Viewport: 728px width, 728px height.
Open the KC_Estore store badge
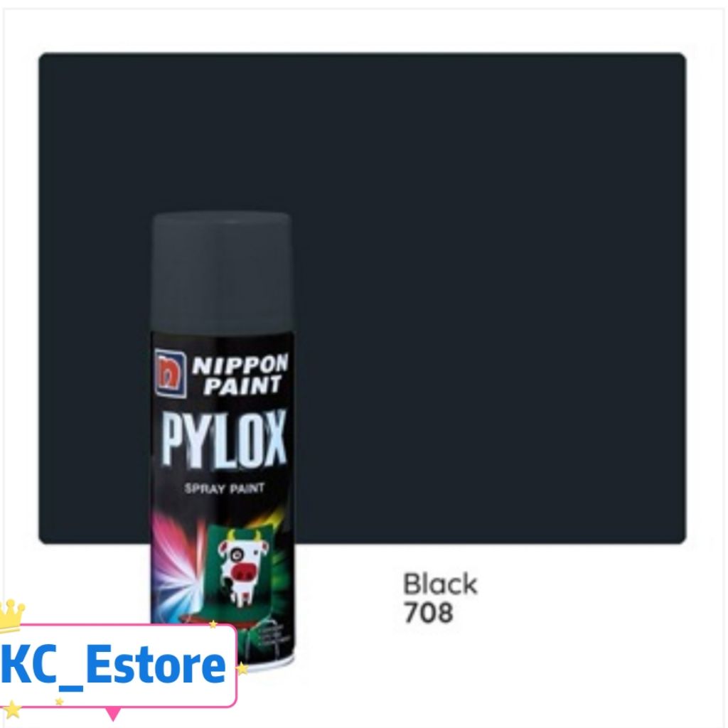[x=118, y=665]
